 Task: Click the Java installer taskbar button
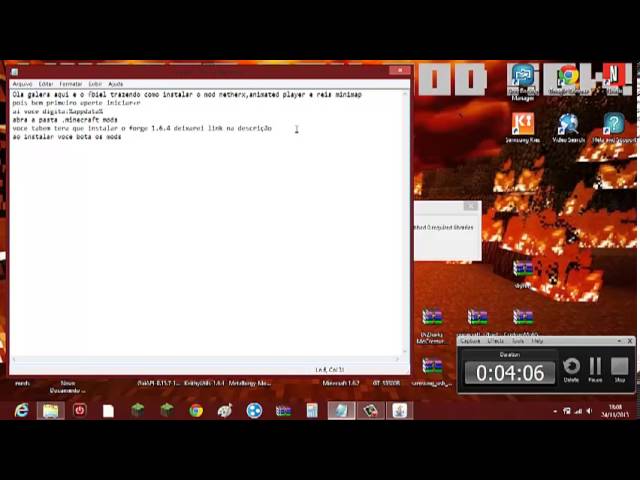tap(400, 410)
